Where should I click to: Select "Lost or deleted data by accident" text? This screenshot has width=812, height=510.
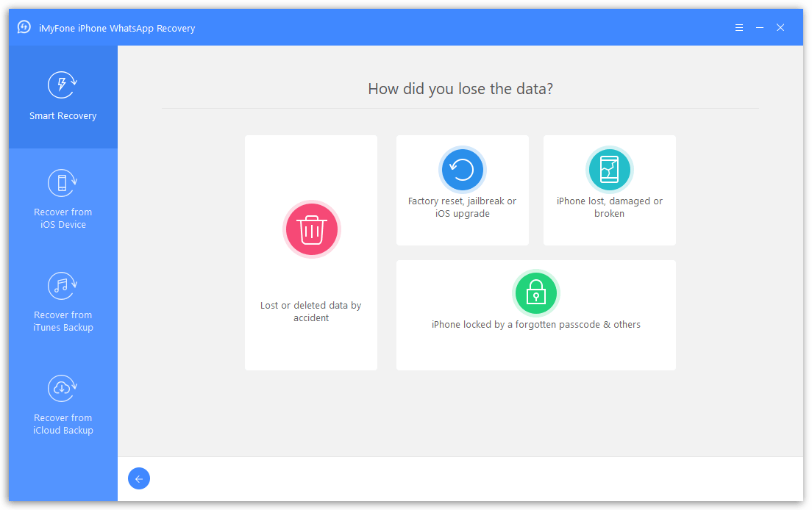coord(311,312)
